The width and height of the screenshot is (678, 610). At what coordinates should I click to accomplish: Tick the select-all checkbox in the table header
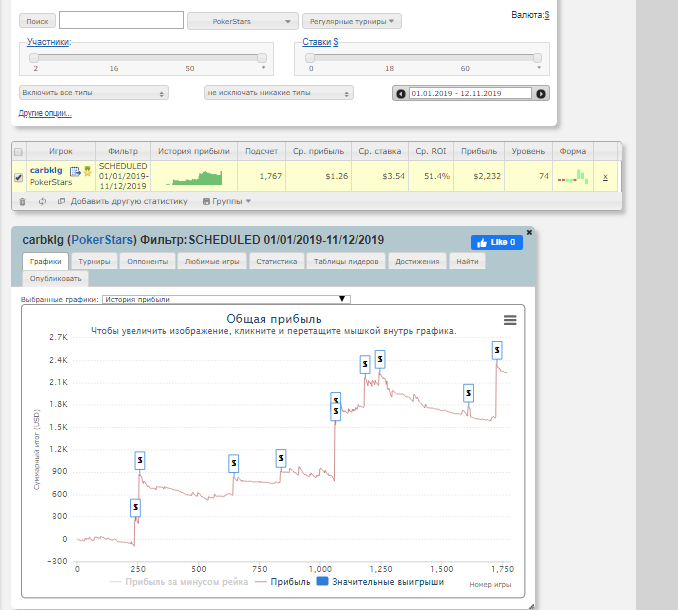(18, 152)
